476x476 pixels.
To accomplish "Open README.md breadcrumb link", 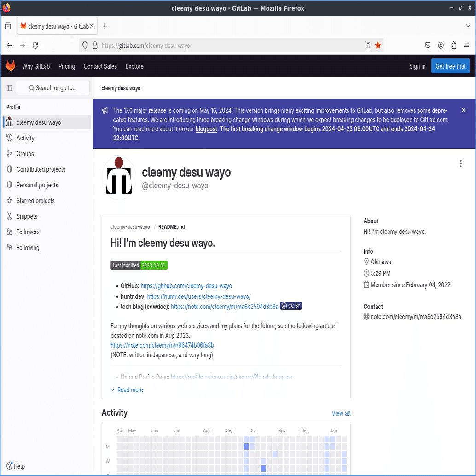I will (x=171, y=227).
